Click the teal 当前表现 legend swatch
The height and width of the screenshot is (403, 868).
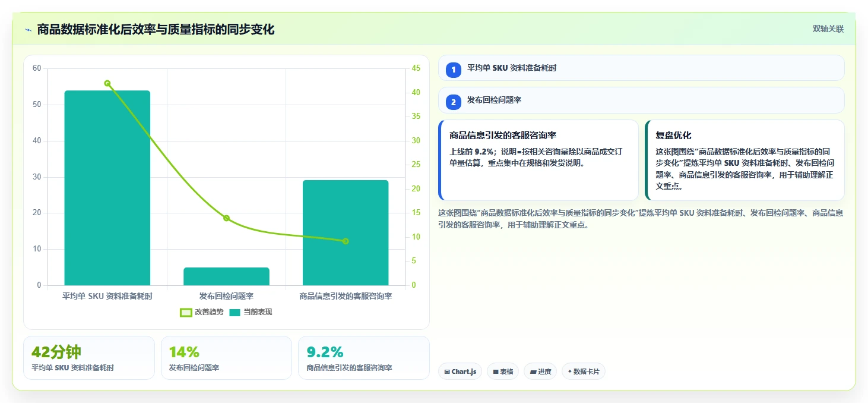235,312
